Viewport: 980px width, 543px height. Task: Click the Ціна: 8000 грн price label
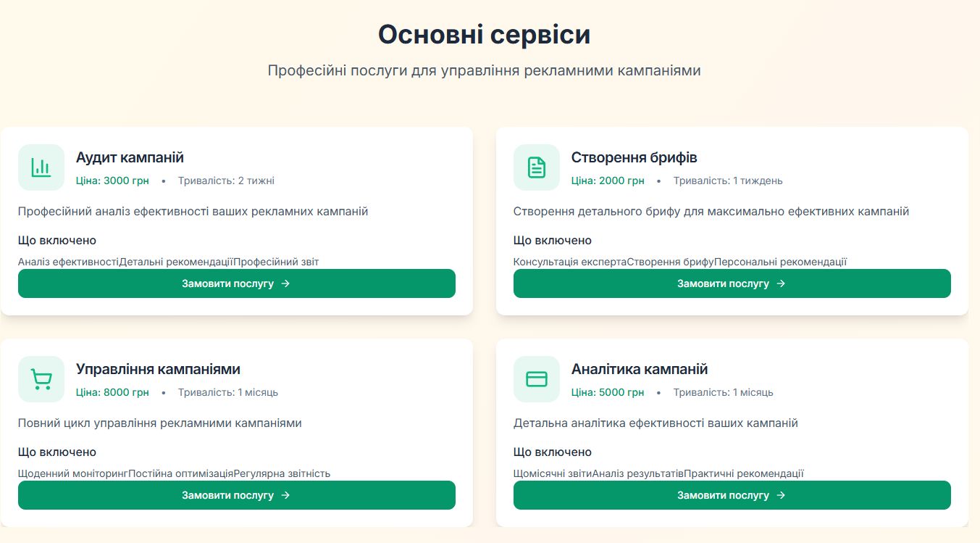(x=112, y=392)
